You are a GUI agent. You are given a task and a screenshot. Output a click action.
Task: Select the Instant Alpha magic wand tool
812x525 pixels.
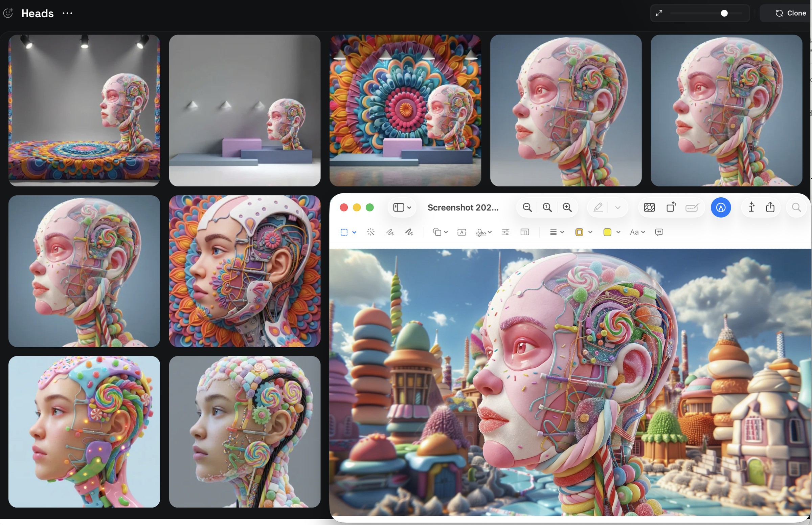(371, 232)
